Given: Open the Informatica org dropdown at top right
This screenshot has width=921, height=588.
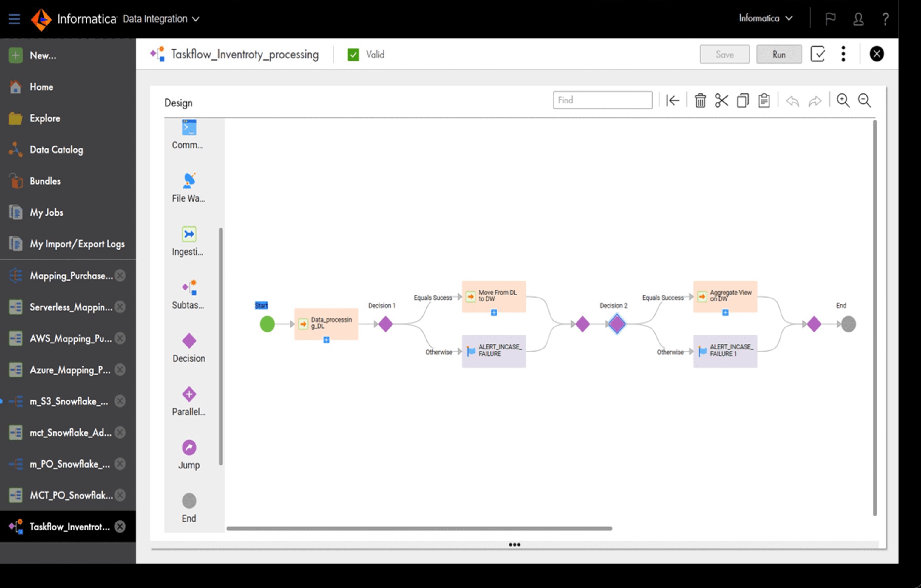Looking at the screenshot, I should pyautogui.click(x=765, y=18).
